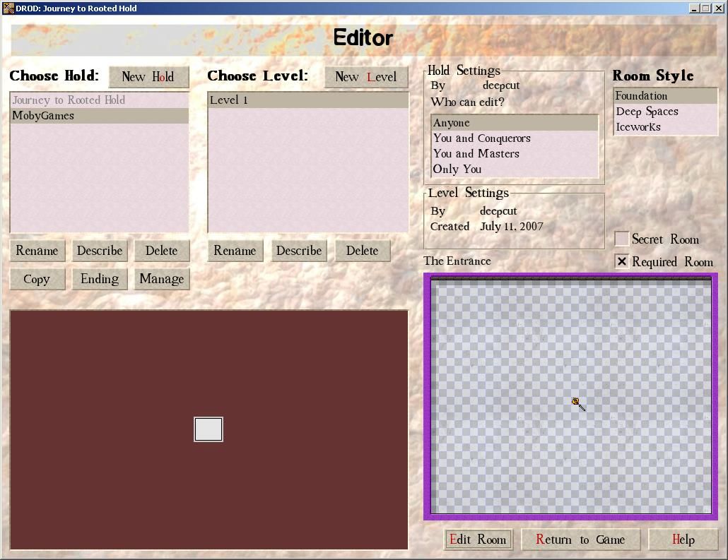The height and width of the screenshot is (560, 728).
Task: Copy the selected hold
Action: 37,279
